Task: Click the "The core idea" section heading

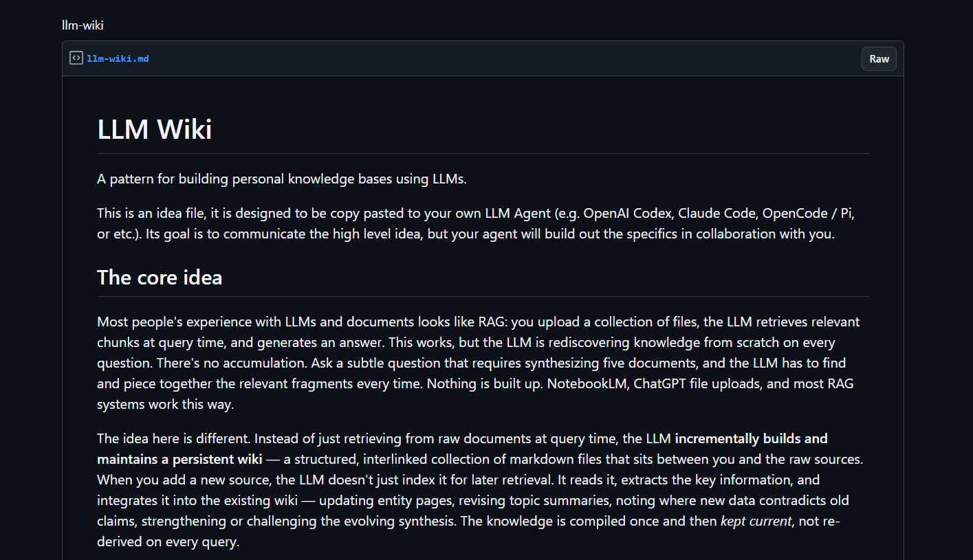Action: 160,277
